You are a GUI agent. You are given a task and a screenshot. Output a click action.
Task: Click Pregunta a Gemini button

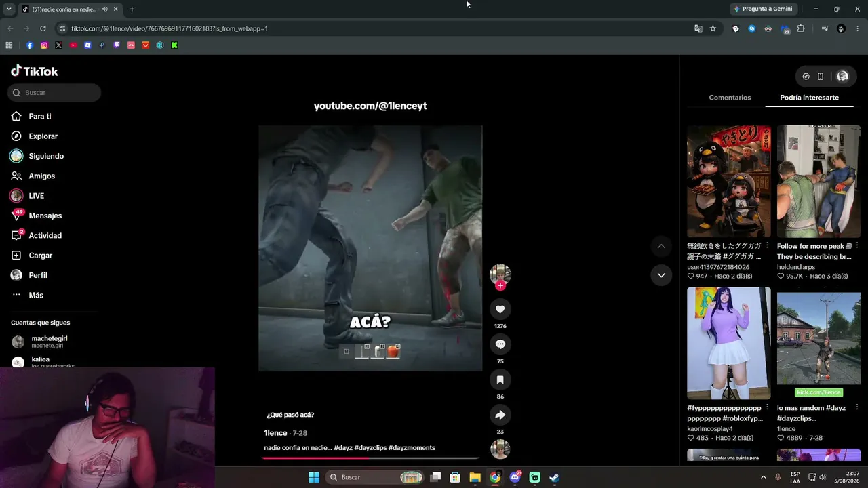pyautogui.click(x=764, y=9)
